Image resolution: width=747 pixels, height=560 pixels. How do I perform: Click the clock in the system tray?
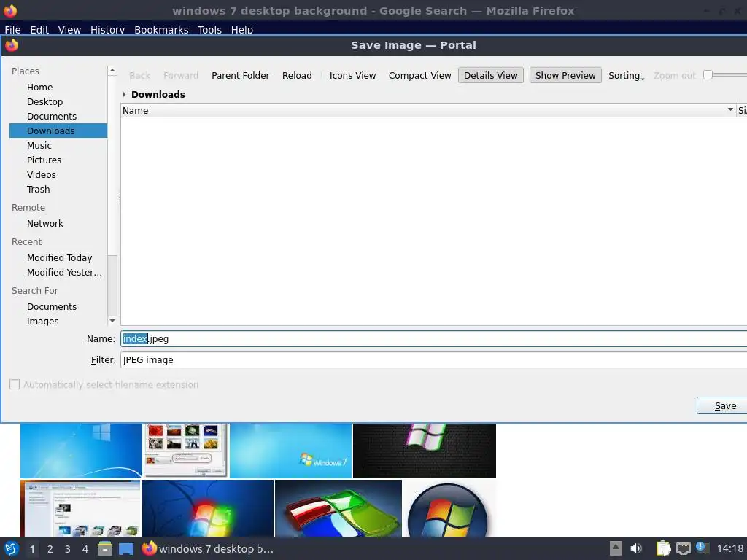[730, 548]
